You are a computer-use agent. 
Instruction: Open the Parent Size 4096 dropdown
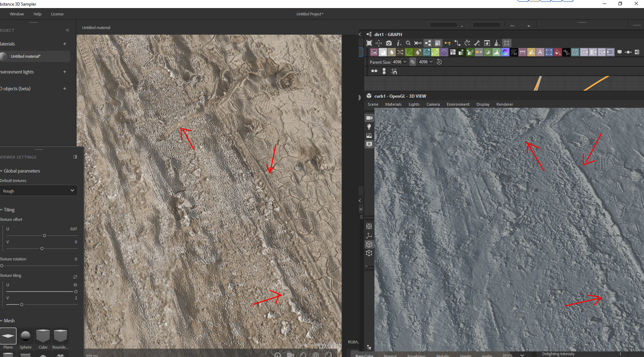[x=400, y=62]
